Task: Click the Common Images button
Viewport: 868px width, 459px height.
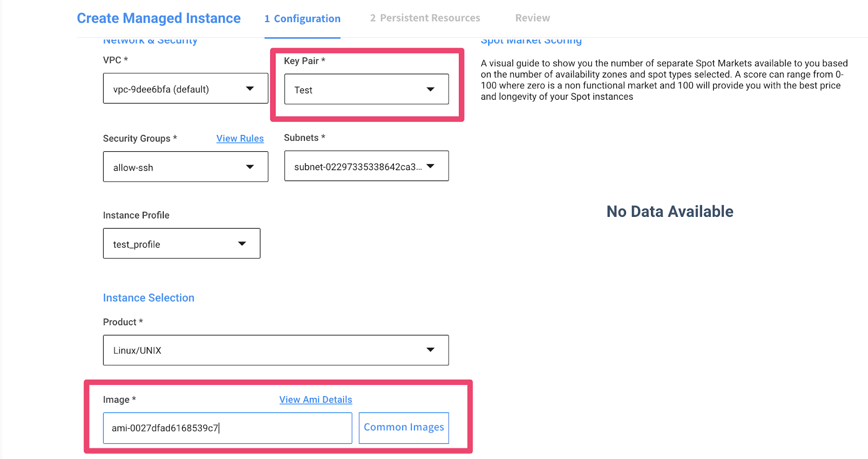Action: point(404,428)
